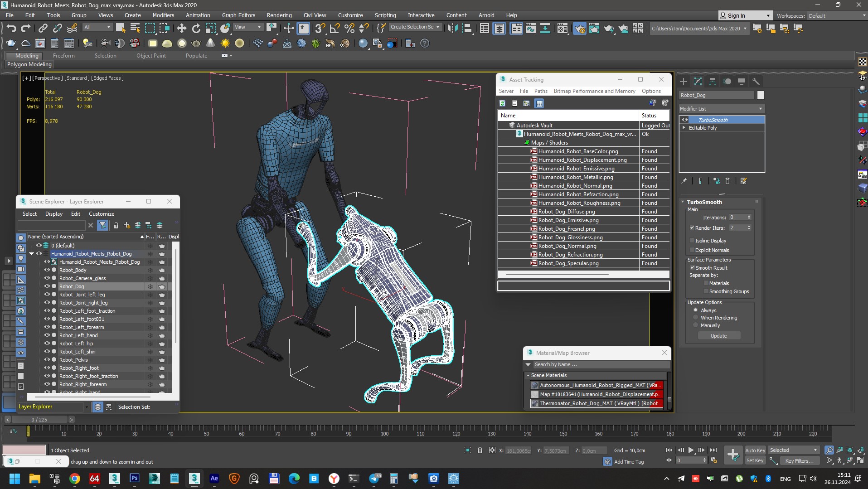This screenshot has height=489, width=868.
Task: Toggle visibility eye of Robot_Pelvis item
Action: (46, 360)
